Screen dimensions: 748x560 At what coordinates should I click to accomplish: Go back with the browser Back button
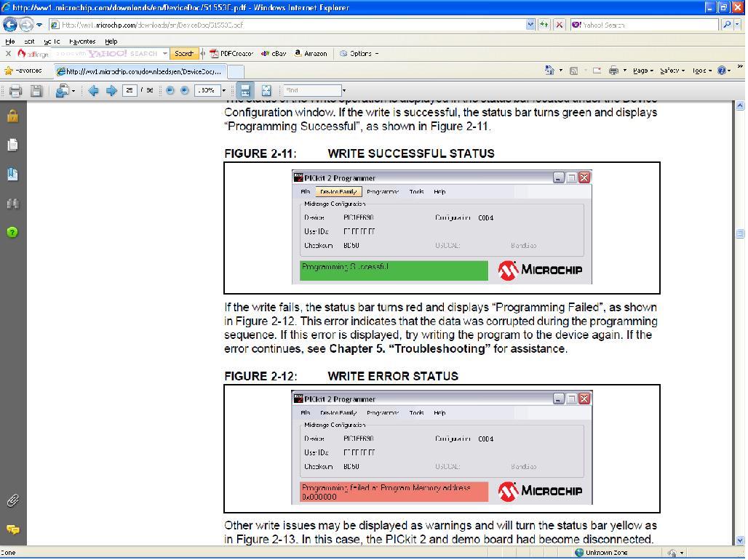tap(10, 24)
